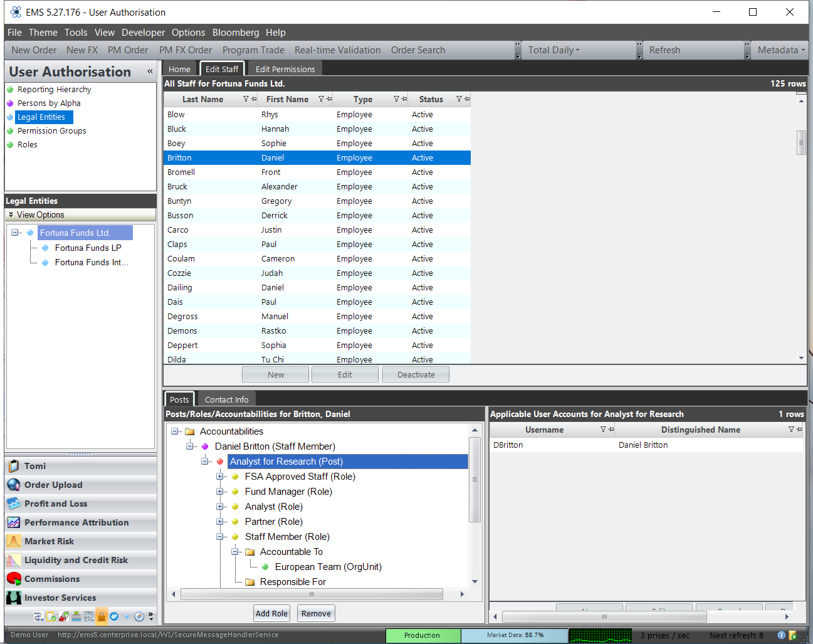Click the filter icon on Last Name column

pos(246,99)
